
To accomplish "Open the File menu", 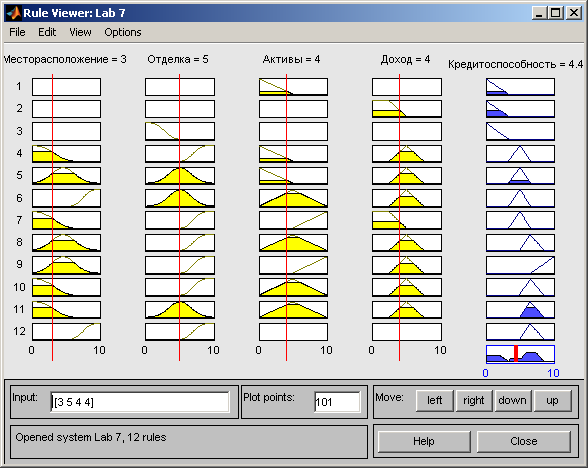I will tap(17, 32).
